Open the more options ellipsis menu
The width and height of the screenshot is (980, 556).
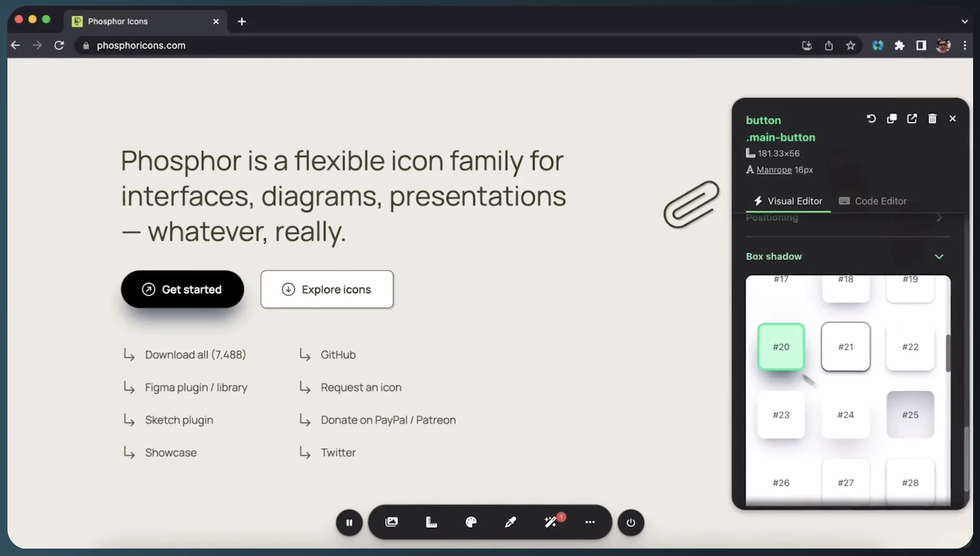coord(590,522)
